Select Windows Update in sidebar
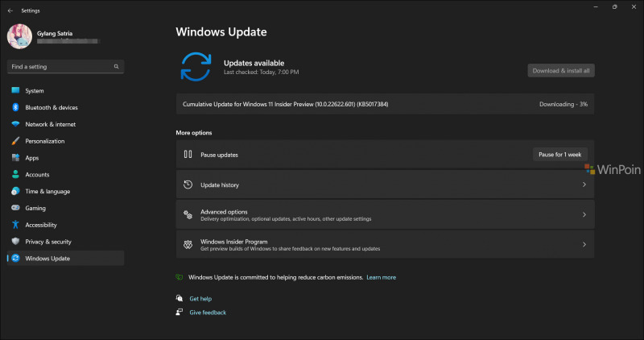 pos(65,258)
